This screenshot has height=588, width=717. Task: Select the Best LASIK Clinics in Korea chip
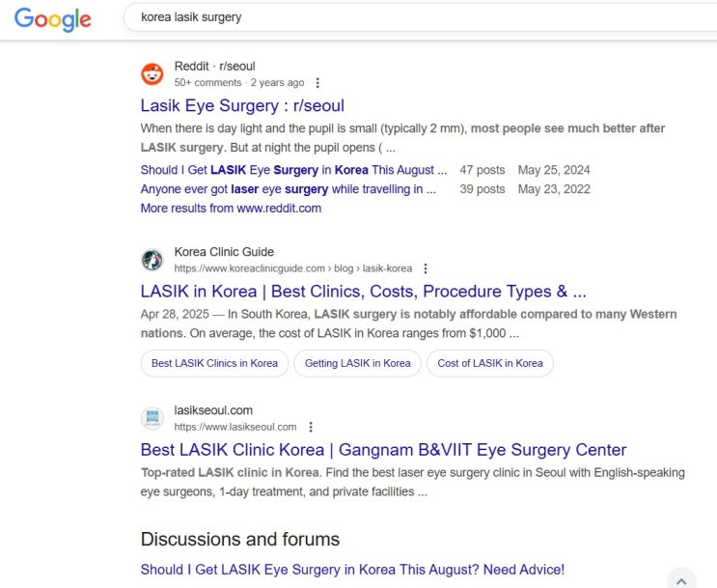214,363
